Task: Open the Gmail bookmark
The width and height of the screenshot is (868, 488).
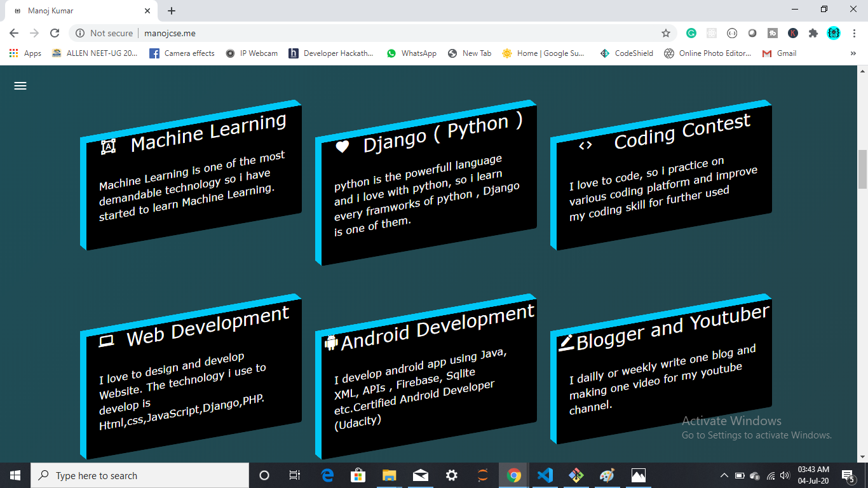Action: click(779, 53)
